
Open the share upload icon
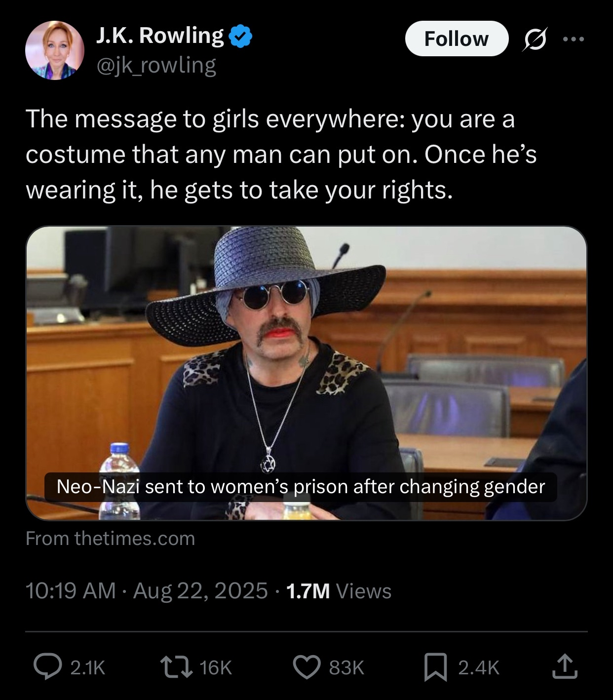565,666
